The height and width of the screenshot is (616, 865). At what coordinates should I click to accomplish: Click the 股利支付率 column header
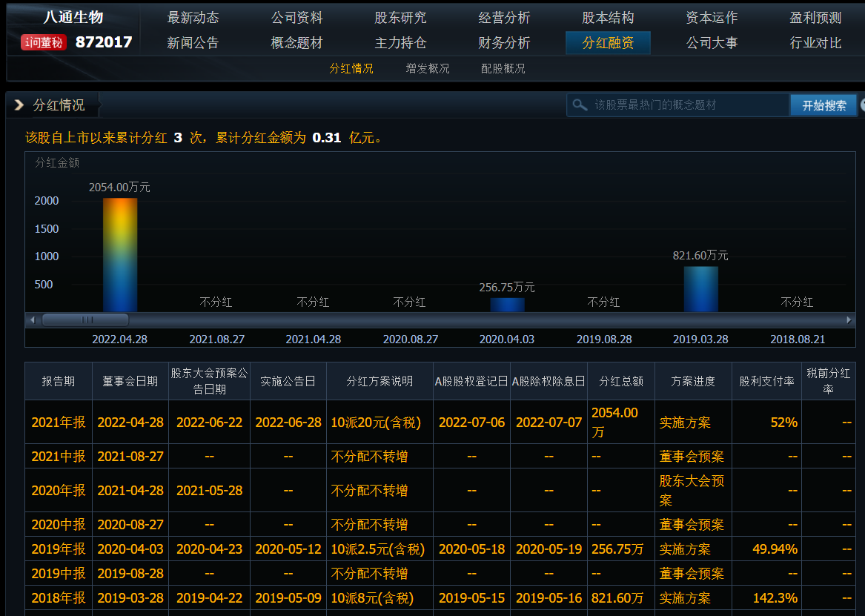click(x=767, y=381)
